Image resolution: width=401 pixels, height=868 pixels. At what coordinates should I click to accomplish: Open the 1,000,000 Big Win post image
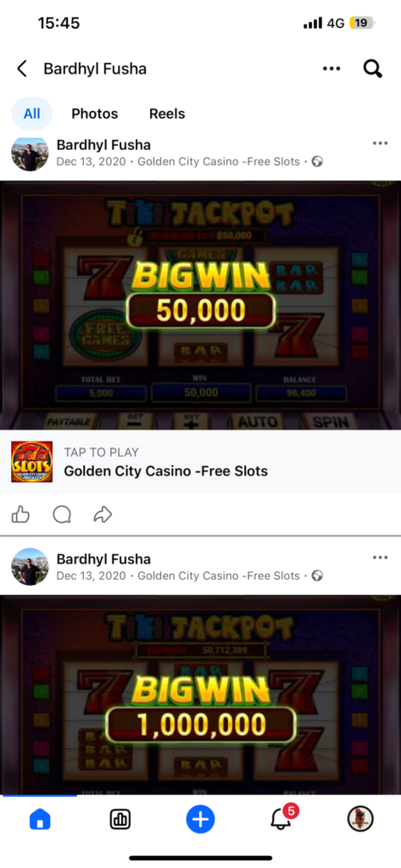pyautogui.click(x=200, y=695)
